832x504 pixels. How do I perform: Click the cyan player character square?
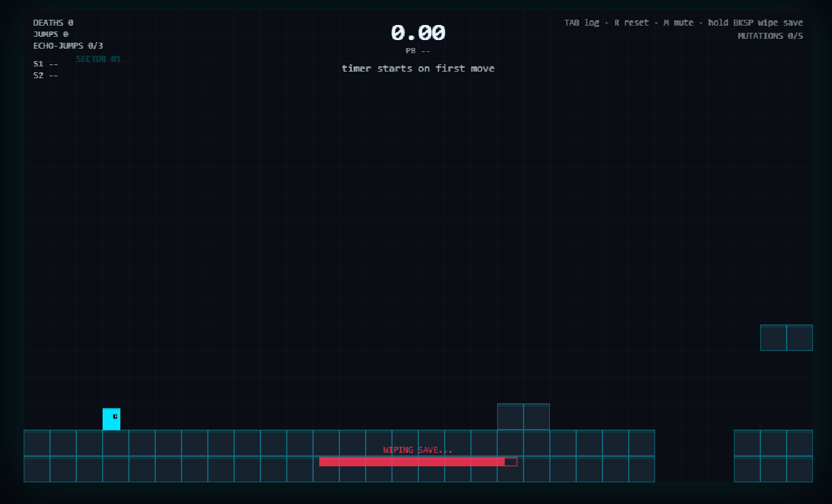click(111, 419)
